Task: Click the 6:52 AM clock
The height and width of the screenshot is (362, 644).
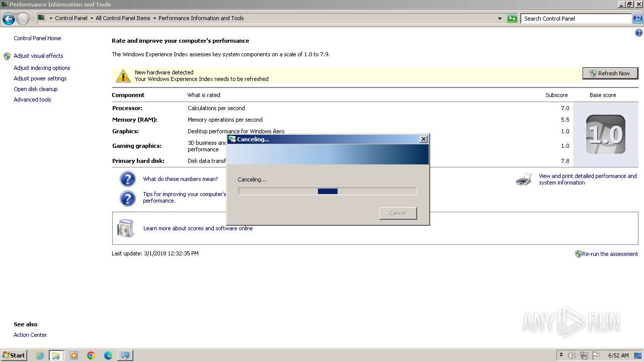Action: pos(618,355)
